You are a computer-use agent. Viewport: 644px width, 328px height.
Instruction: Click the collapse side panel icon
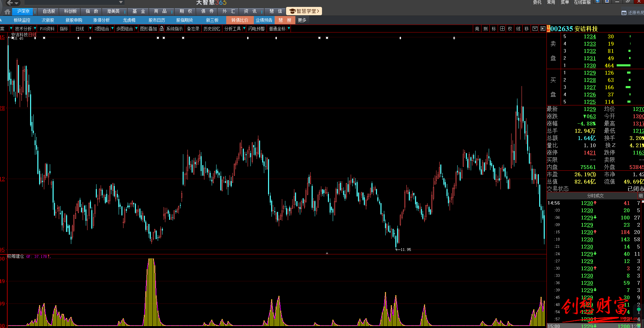click(x=543, y=29)
